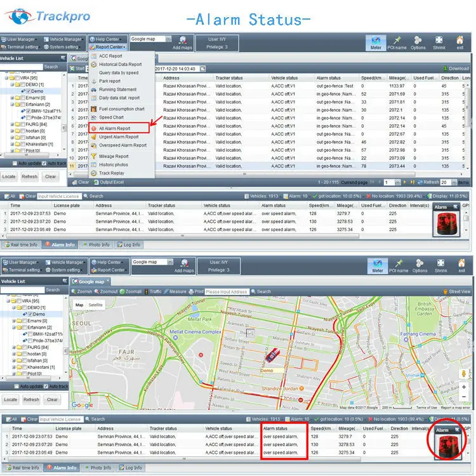Toggle Auto update checkbox beside the map

coord(17,386)
